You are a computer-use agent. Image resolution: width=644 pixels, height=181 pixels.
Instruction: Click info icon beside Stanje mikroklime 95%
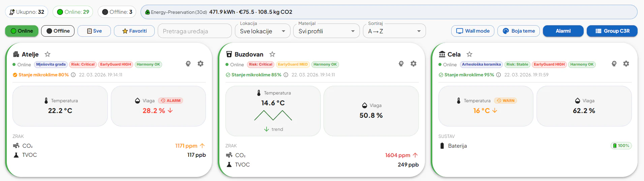point(498,75)
